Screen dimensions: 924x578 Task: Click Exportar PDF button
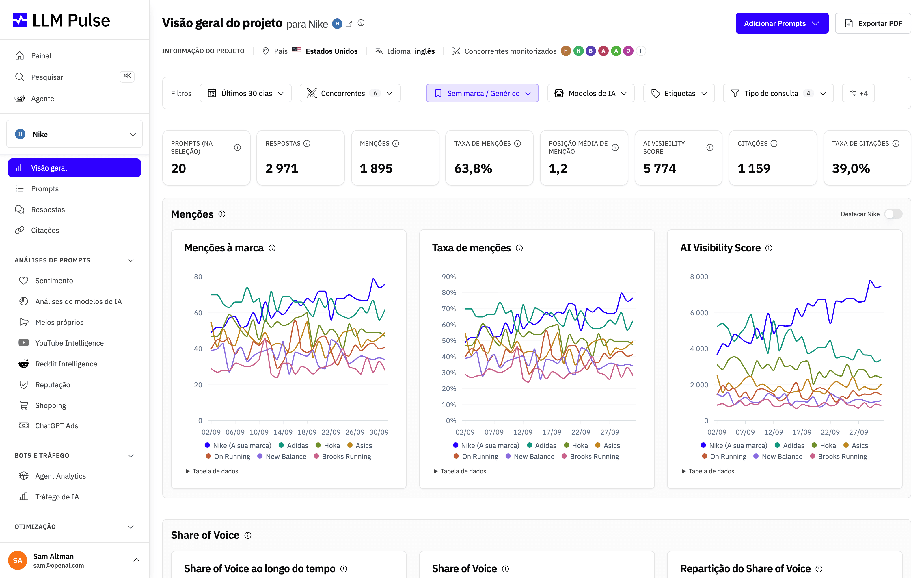tap(873, 23)
